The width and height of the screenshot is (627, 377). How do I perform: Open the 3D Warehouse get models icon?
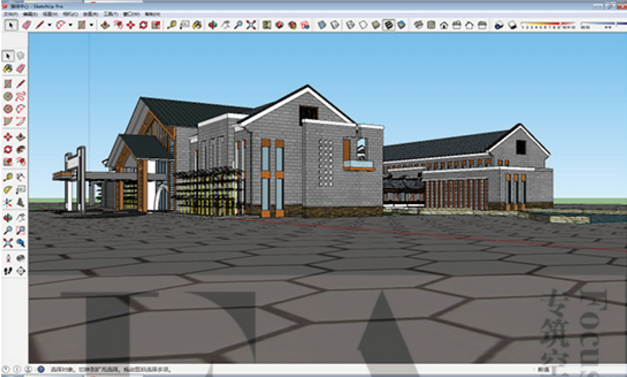[280, 25]
